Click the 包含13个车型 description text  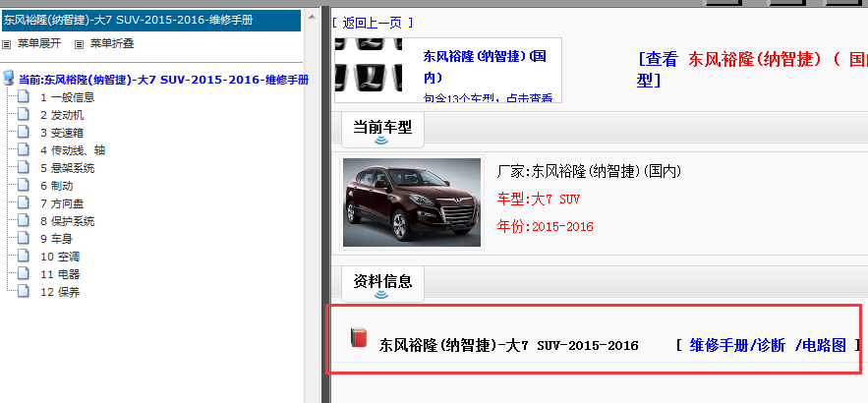(488, 98)
